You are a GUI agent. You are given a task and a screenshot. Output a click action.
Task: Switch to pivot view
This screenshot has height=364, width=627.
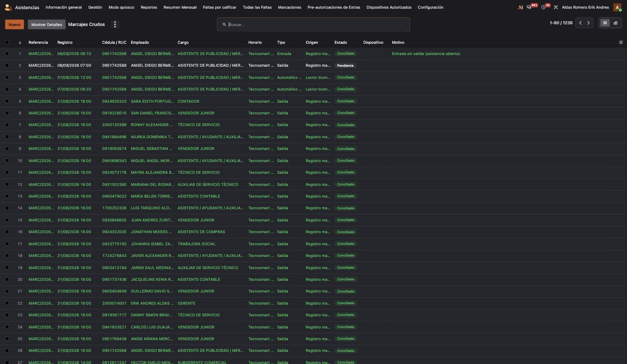(615, 23)
